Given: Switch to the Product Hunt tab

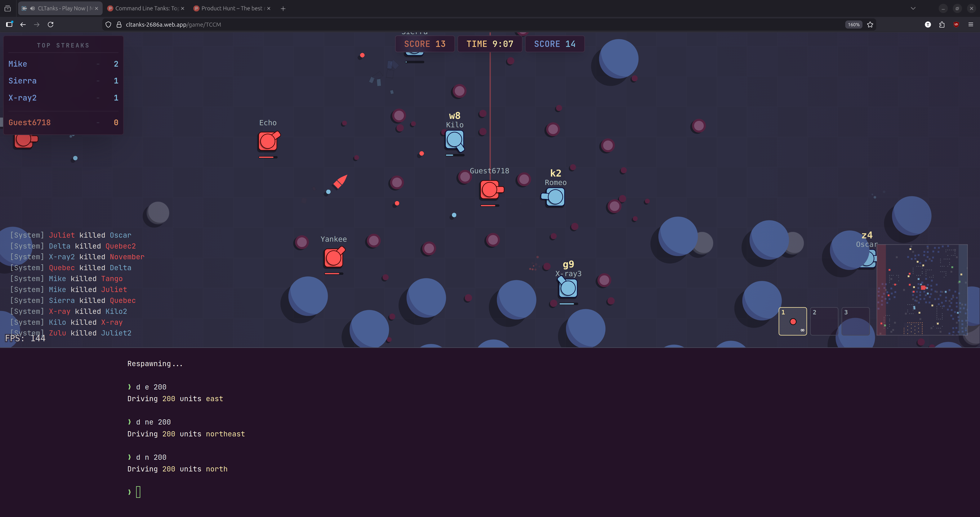Looking at the screenshot, I should tap(228, 8).
